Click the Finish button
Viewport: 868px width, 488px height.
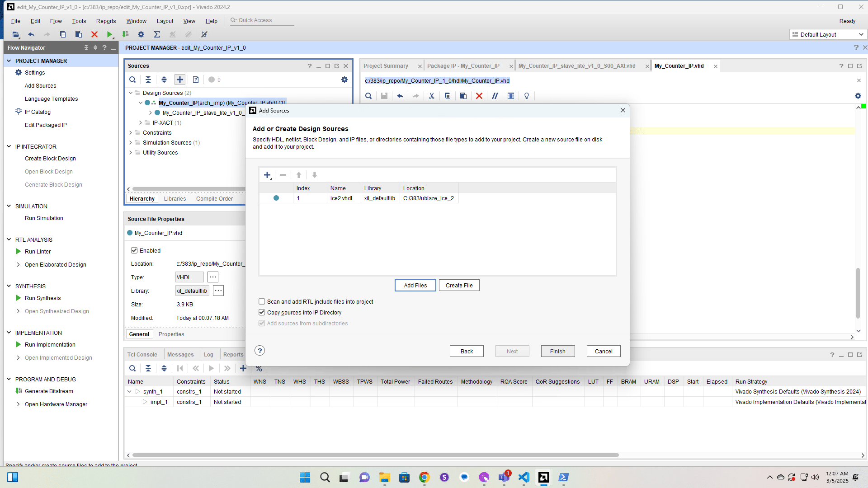pos(557,351)
